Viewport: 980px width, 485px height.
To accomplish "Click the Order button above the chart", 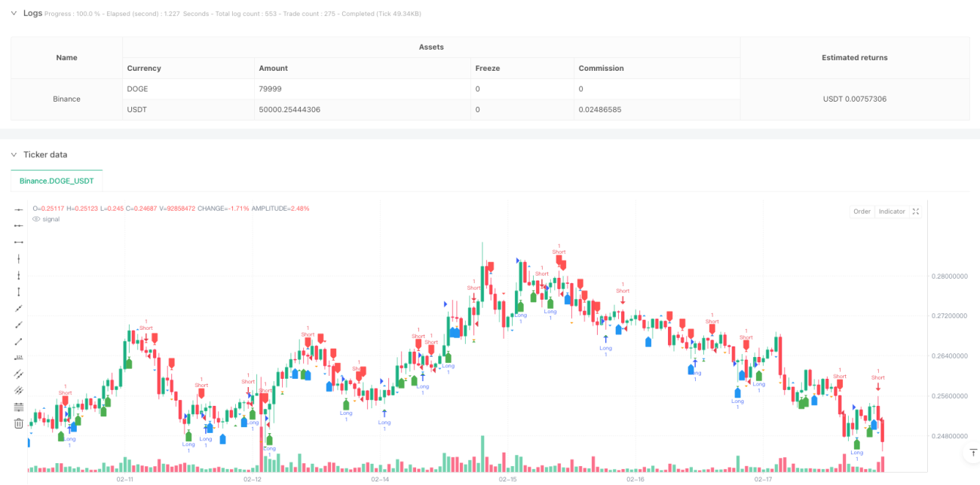I will (x=862, y=212).
